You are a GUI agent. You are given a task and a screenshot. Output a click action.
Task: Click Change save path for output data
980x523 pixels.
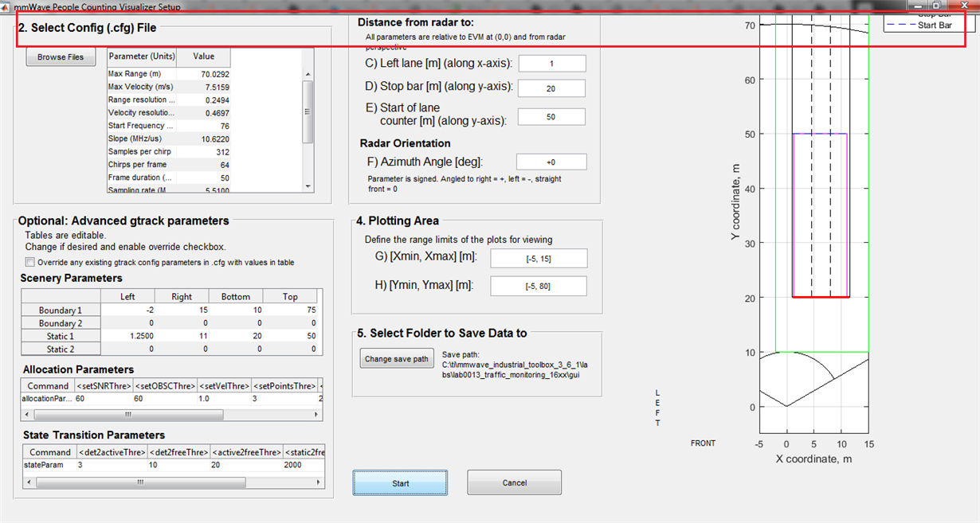396,358
